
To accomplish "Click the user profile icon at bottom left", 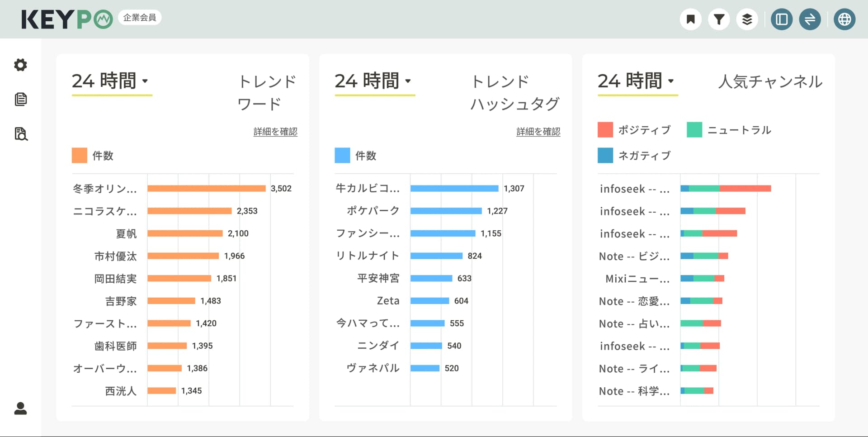I will (20, 409).
